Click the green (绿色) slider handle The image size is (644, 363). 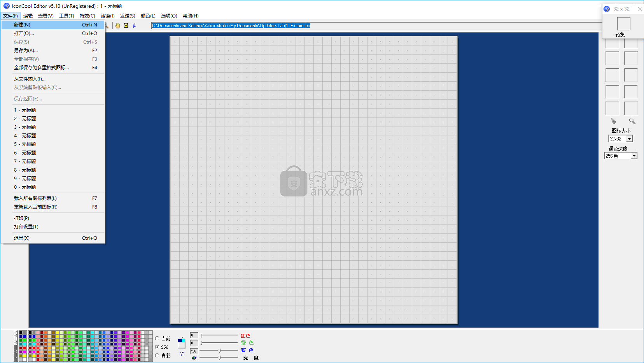click(x=201, y=343)
